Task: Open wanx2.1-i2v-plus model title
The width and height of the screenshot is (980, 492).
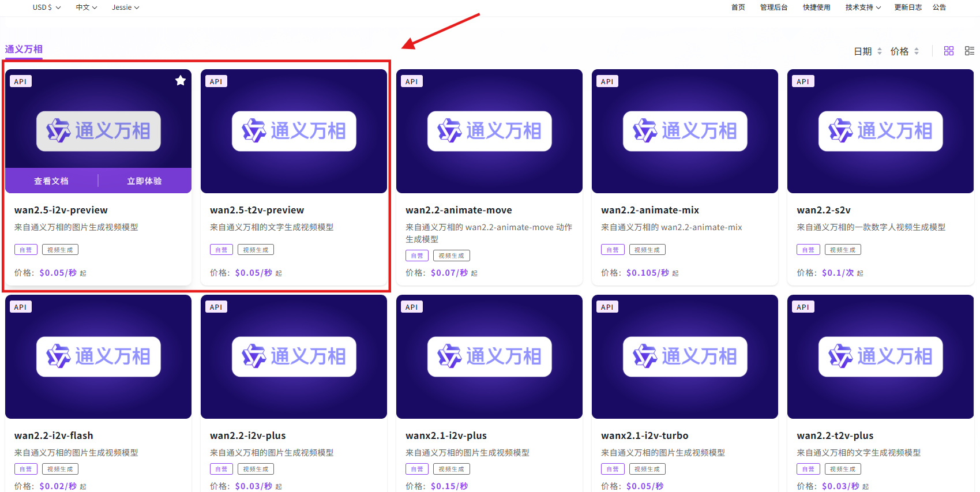Action: coord(446,435)
